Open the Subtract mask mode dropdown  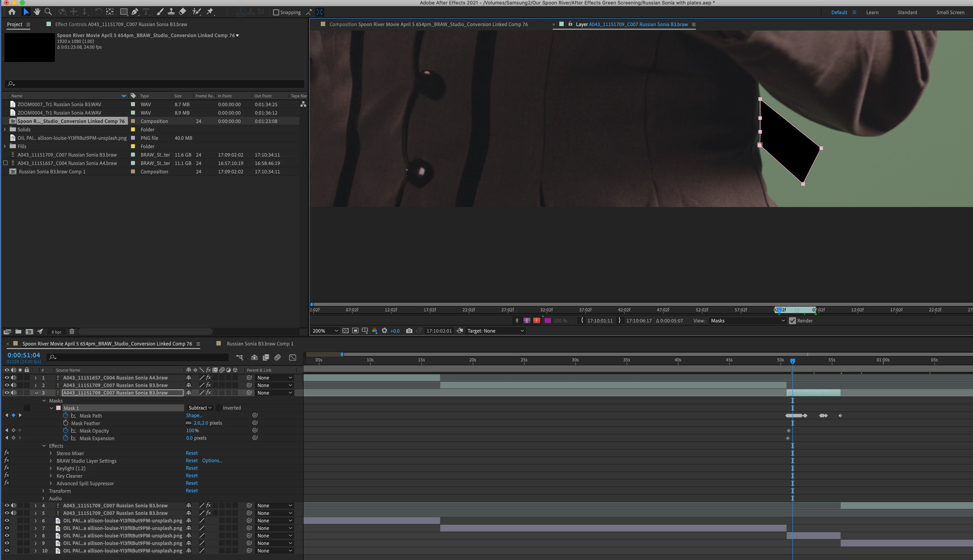[x=200, y=408]
